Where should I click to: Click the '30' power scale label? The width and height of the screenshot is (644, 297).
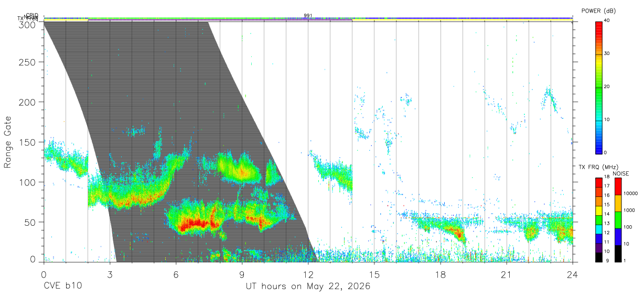point(607,53)
